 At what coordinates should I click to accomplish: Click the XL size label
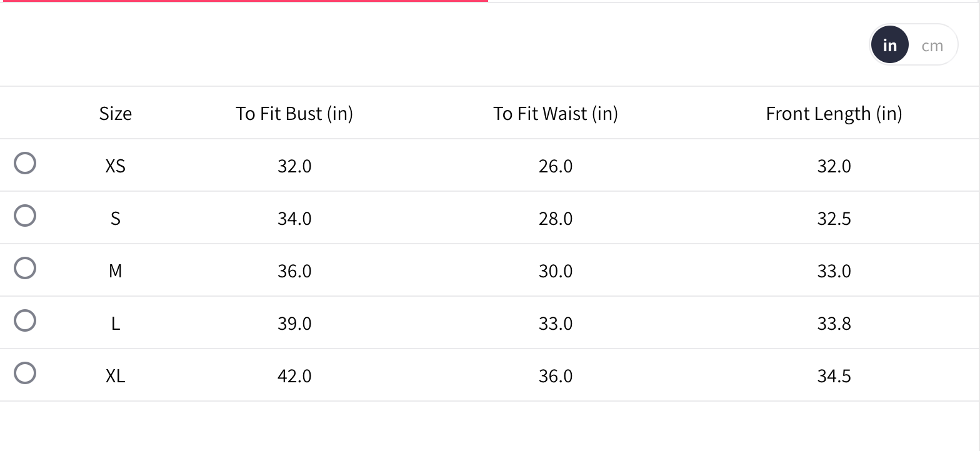click(x=116, y=376)
